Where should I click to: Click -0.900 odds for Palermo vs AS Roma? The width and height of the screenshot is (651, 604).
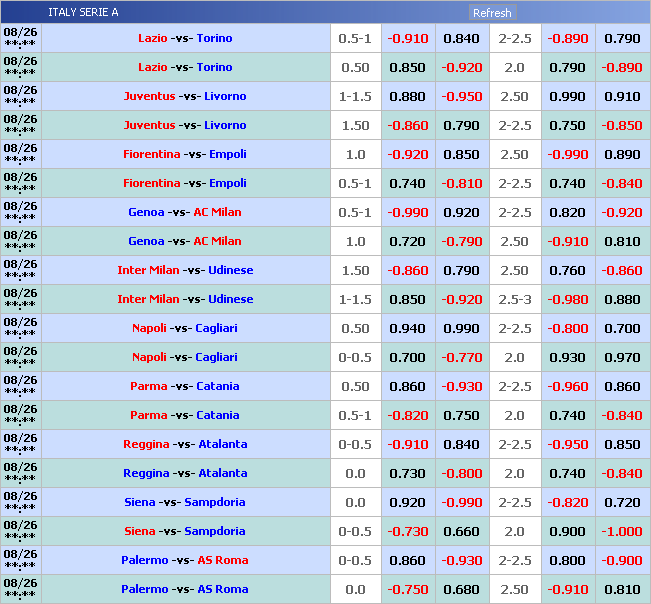click(622, 561)
